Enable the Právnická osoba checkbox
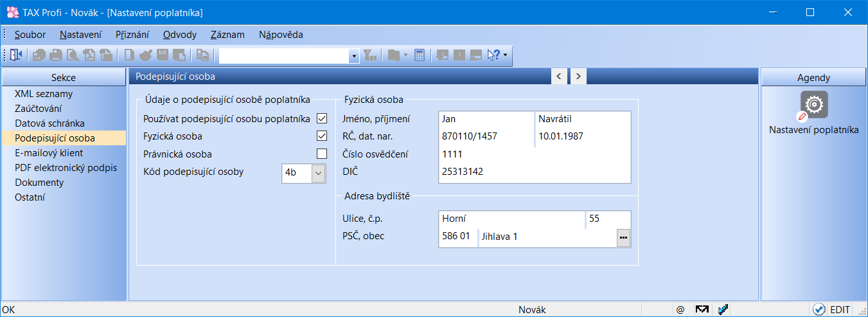 (322, 154)
